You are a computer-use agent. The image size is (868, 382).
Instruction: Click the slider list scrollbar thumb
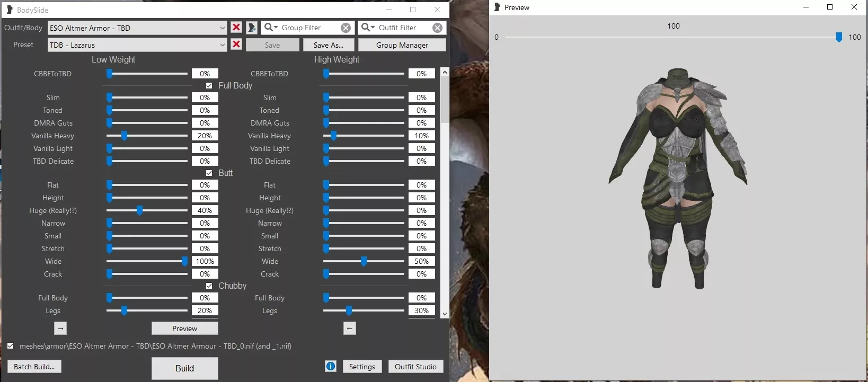[445, 100]
